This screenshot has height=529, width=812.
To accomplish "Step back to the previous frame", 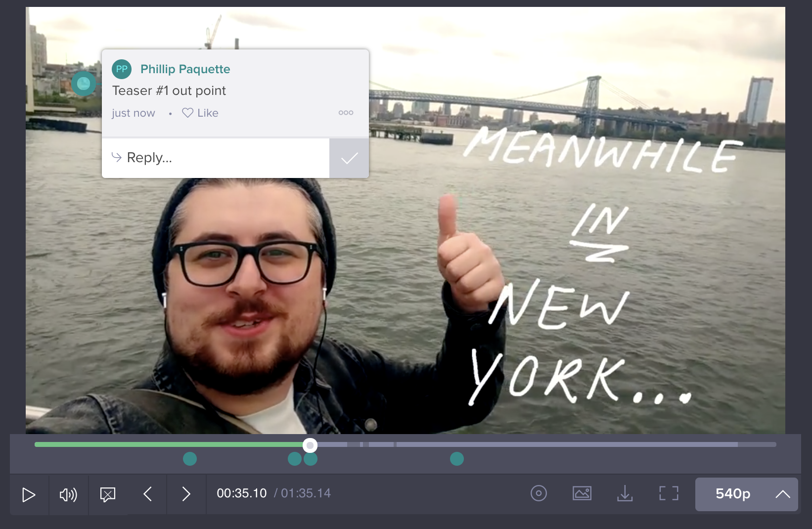I will [147, 493].
